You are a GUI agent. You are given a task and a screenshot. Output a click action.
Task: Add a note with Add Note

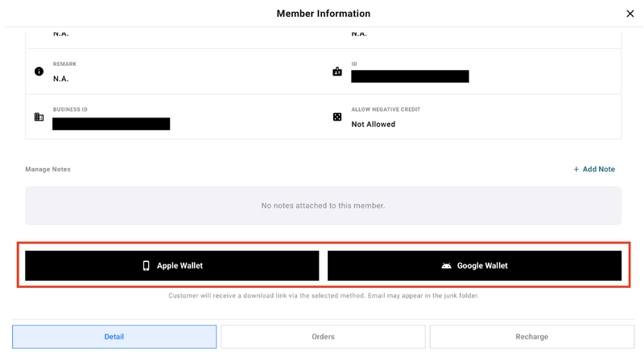pos(594,169)
